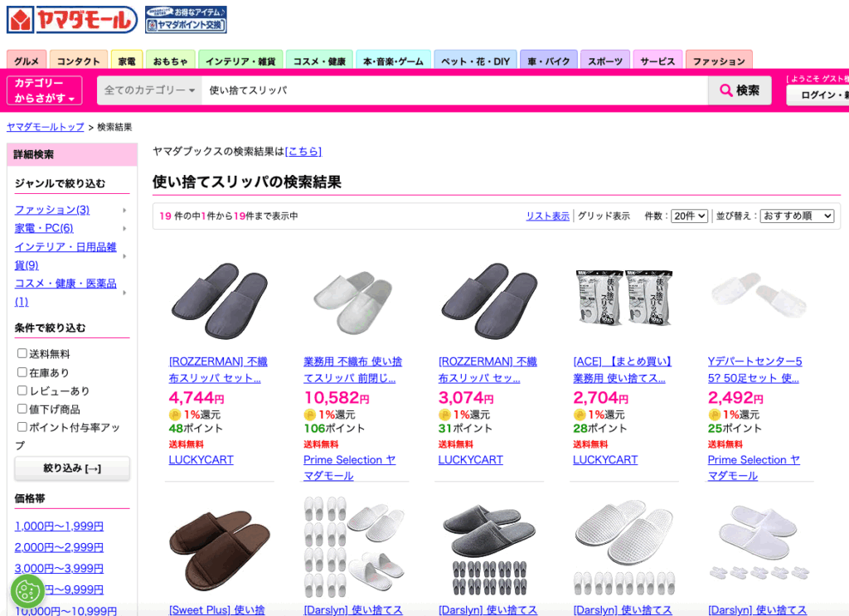The image size is (849, 616).
Task: Select the コスメ・健康 category tab
Action: click(319, 60)
